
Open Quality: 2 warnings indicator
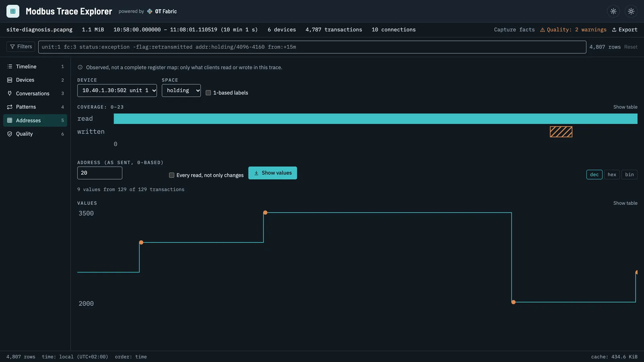tap(573, 30)
